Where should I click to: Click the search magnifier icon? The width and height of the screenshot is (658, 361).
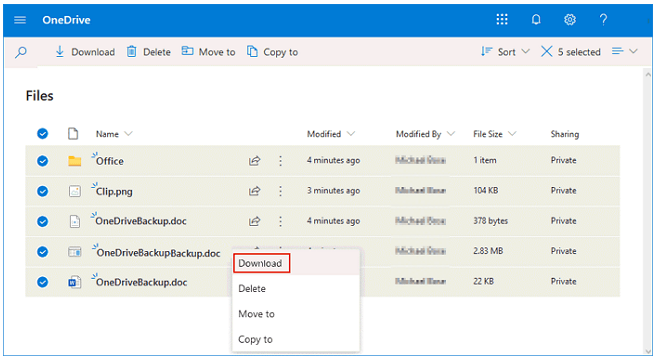21,52
